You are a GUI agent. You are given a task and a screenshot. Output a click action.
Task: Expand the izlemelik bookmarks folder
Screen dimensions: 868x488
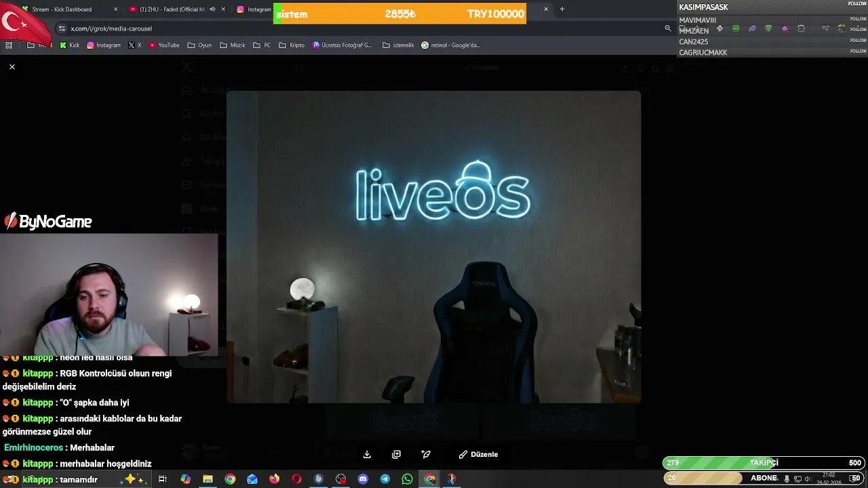coord(398,45)
